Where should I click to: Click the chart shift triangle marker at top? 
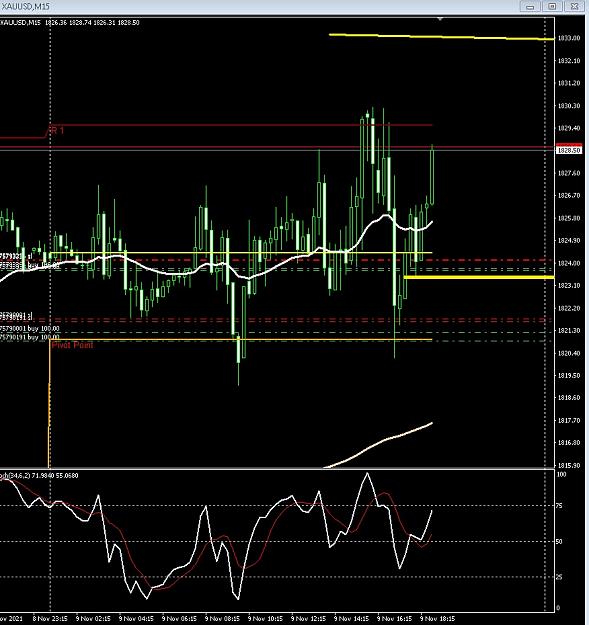[440, 19]
